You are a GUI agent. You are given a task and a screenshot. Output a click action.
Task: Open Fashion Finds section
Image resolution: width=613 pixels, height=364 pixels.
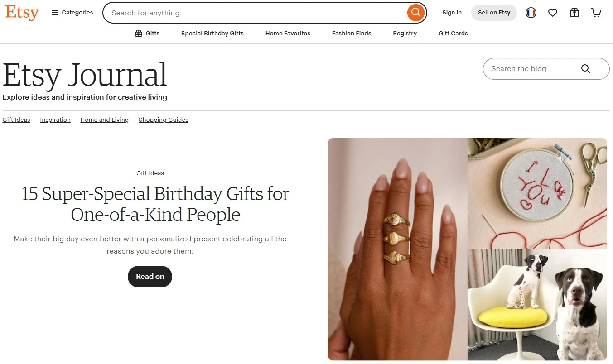[x=352, y=33]
